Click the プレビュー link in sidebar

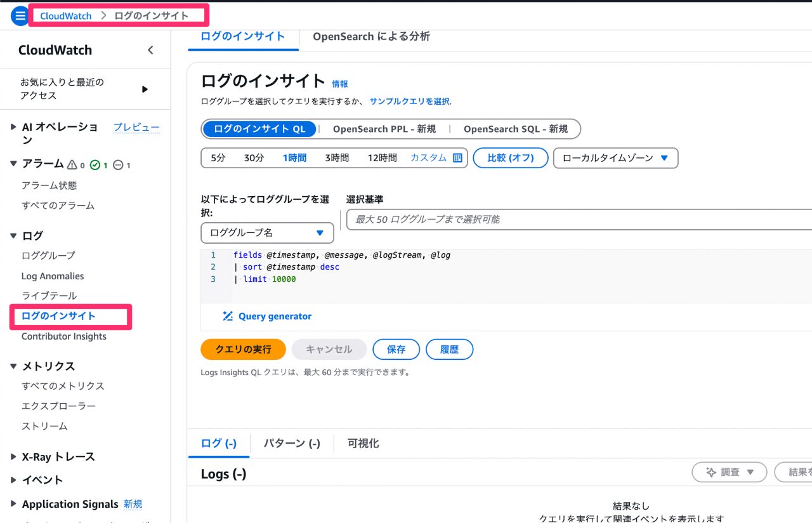click(x=136, y=127)
